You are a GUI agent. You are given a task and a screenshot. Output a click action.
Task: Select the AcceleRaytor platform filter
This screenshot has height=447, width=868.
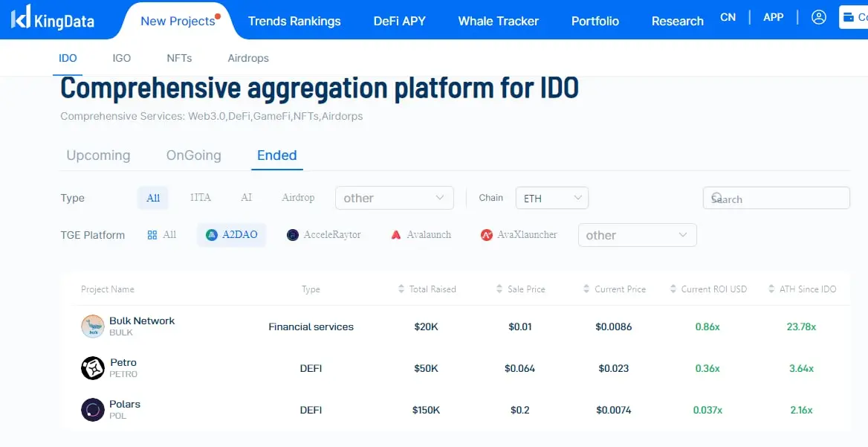click(x=324, y=235)
